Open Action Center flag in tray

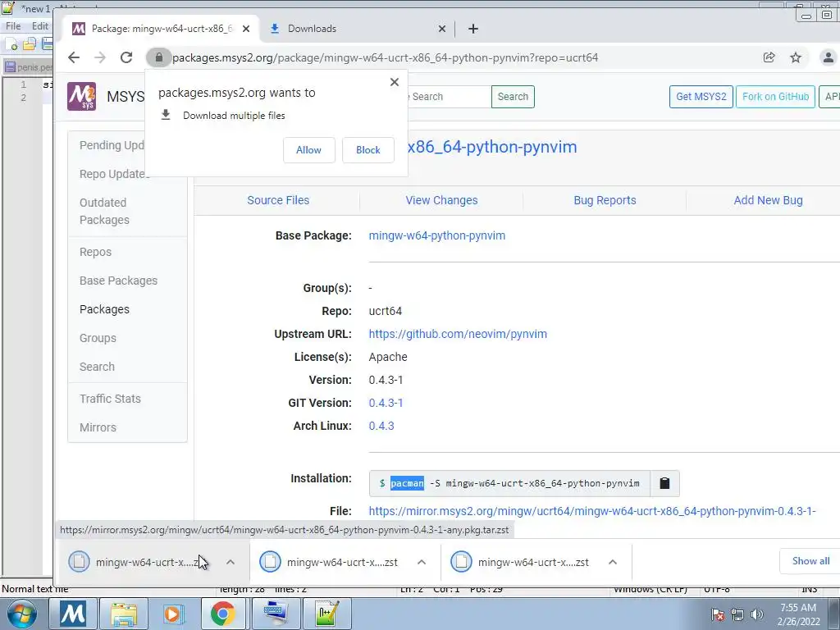coord(718,614)
